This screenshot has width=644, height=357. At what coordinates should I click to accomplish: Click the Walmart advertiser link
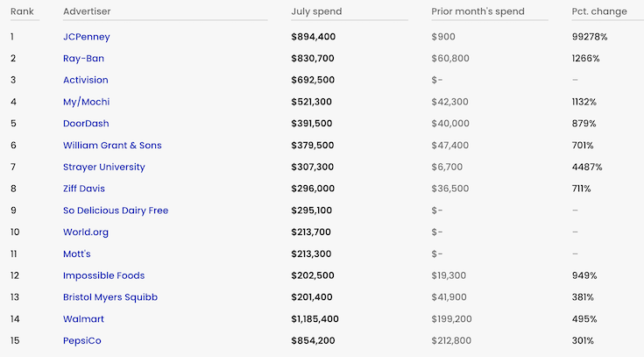(83, 319)
